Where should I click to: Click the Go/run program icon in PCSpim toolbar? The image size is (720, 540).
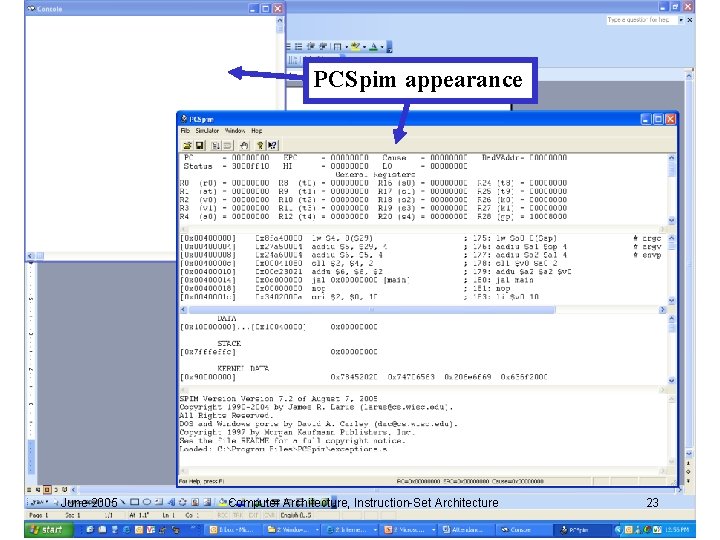click(215, 146)
